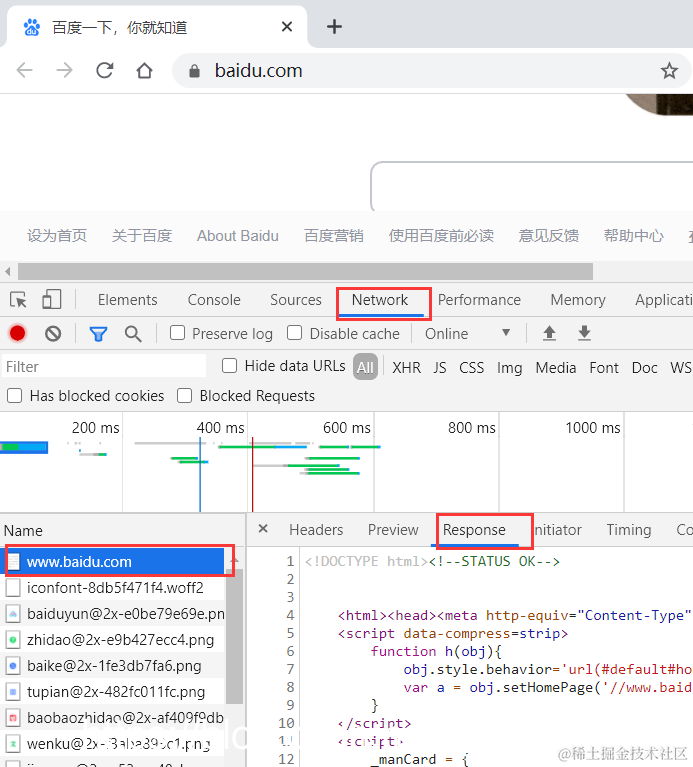Open network search with magnifier

click(133, 334)
